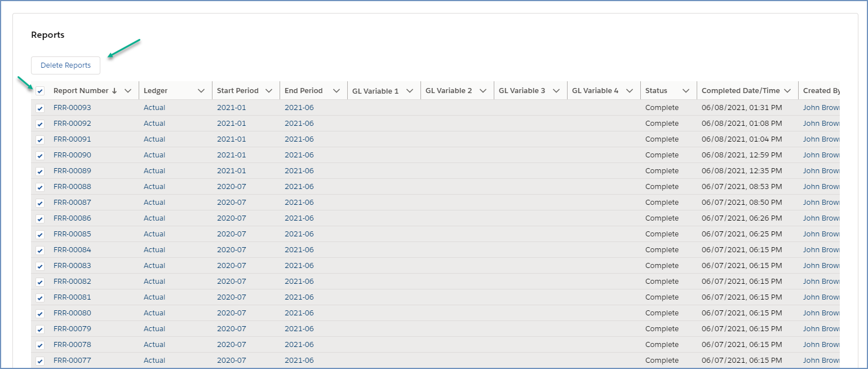
Task: Expand the Completed Date/Time column chevron
Action: (787, 91)
